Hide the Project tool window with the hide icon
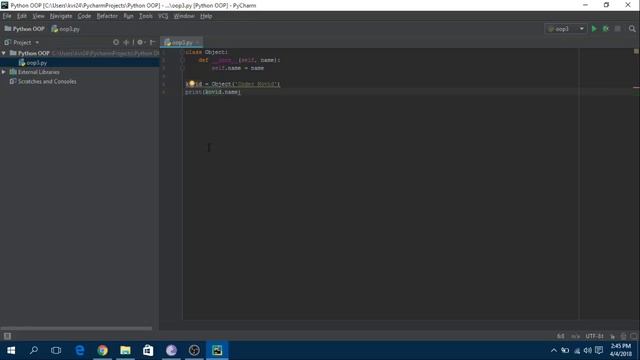 pos(152,42)
